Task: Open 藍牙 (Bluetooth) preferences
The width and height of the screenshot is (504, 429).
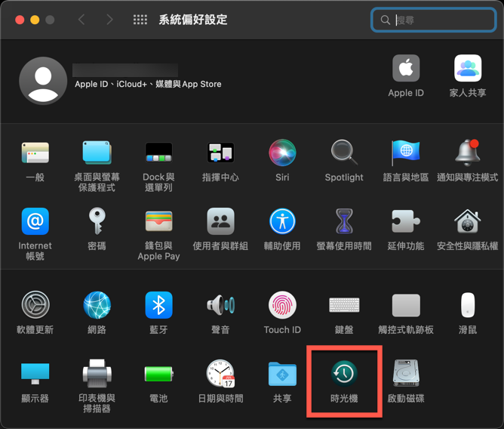Action: coord(158,305)
